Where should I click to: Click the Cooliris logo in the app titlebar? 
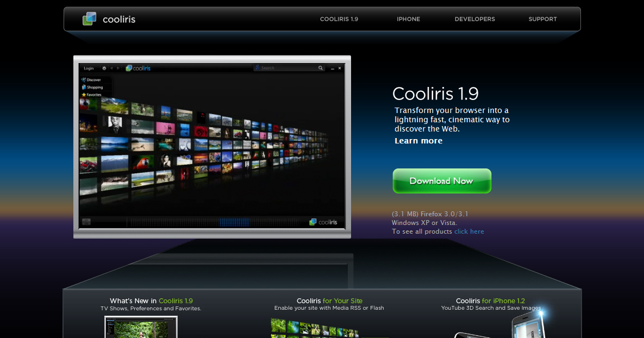pos(138,68)
